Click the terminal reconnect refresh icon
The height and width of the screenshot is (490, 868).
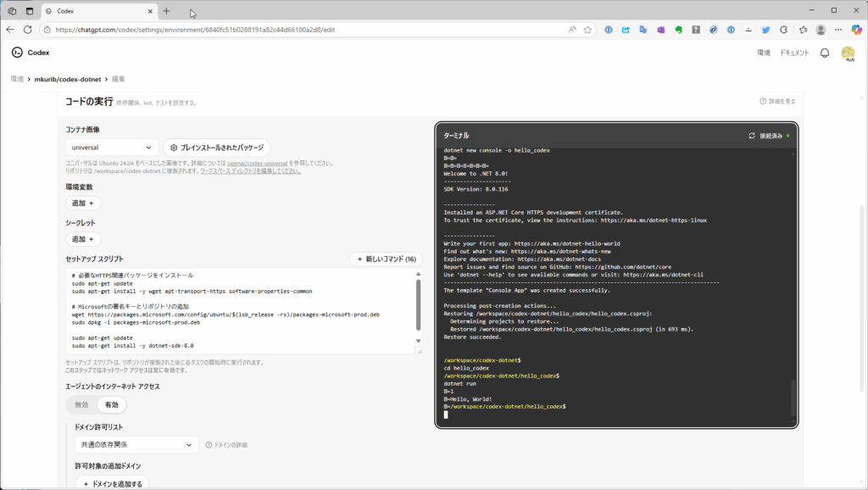751,136
